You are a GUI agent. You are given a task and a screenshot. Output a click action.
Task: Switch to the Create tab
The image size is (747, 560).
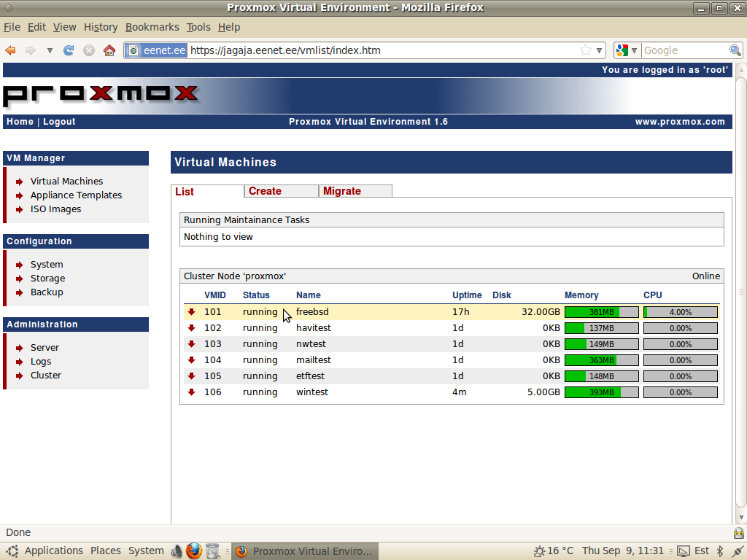(x=281, y=191)
